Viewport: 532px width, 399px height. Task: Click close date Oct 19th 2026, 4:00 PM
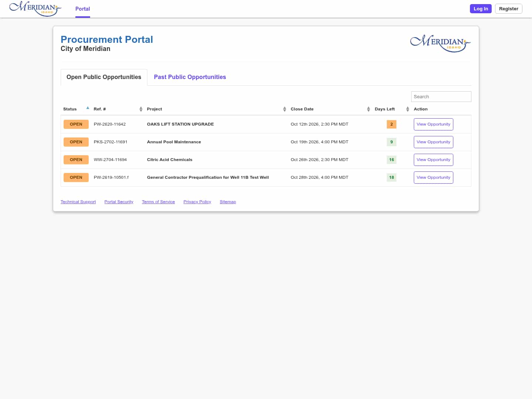point(320,142)
